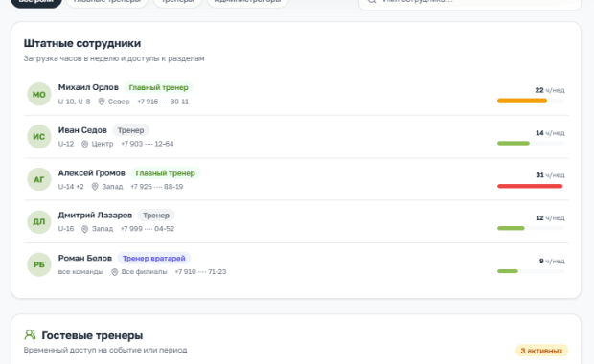594x364 pixels.
Task: Click the Запад label in Алексей Громов's row
Action: (x=112, y=187)
